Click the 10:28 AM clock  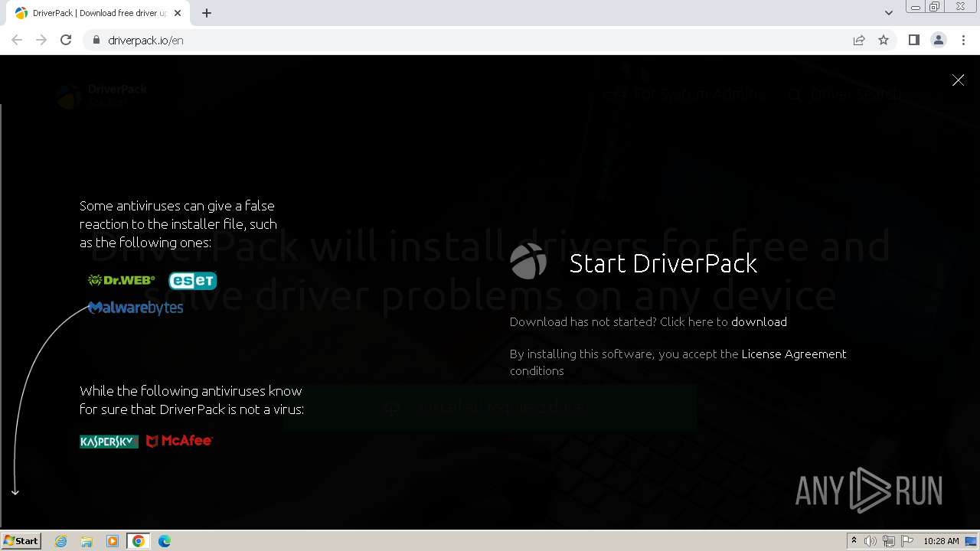[941, 541]
